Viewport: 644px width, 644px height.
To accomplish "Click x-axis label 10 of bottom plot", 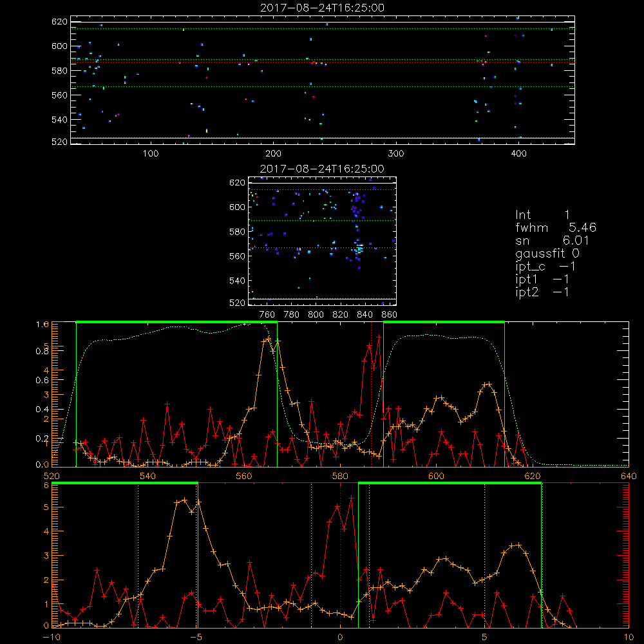I will [x=629, y=638].
